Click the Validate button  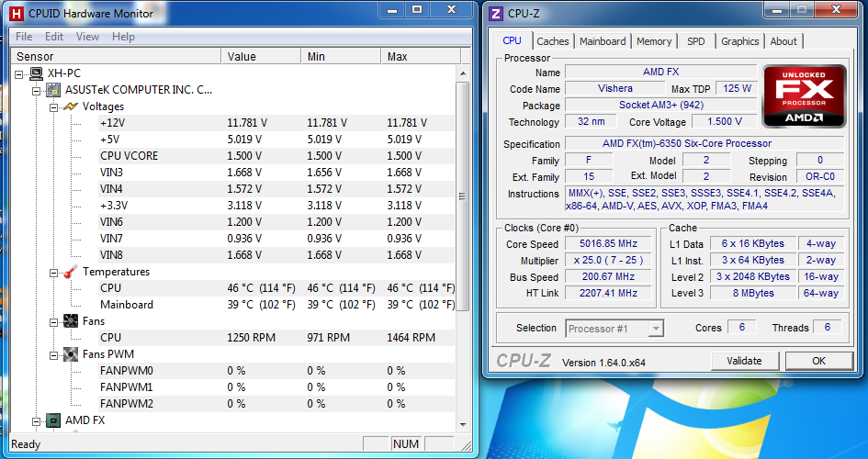coord(744,361)
